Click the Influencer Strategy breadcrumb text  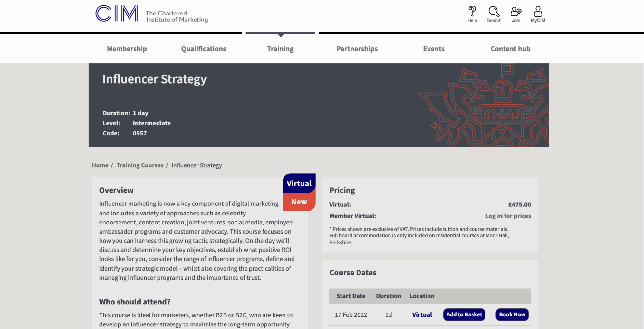[197, 165]
